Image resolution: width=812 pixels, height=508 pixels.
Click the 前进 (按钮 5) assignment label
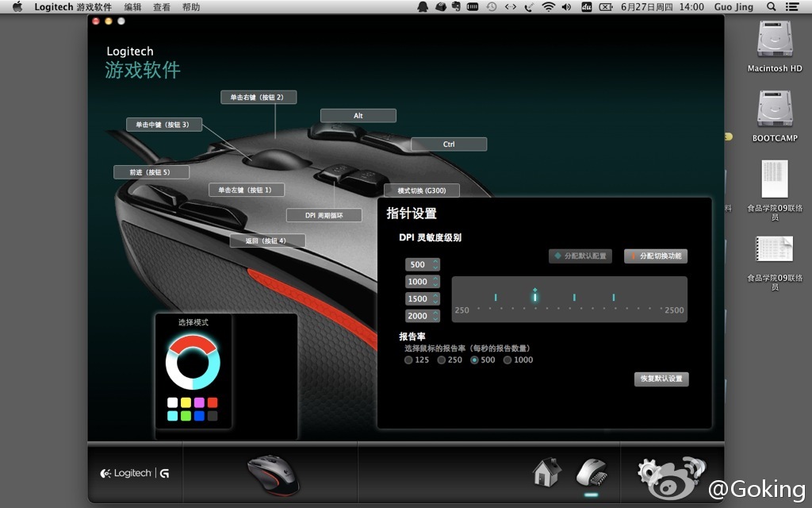(151, 172)
